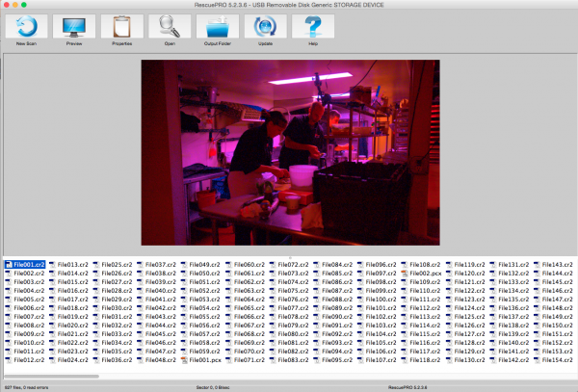Select File096.cr2 in the file list
Image resolution: width=578 pixels, height=392 pixels.
(381, 264)
